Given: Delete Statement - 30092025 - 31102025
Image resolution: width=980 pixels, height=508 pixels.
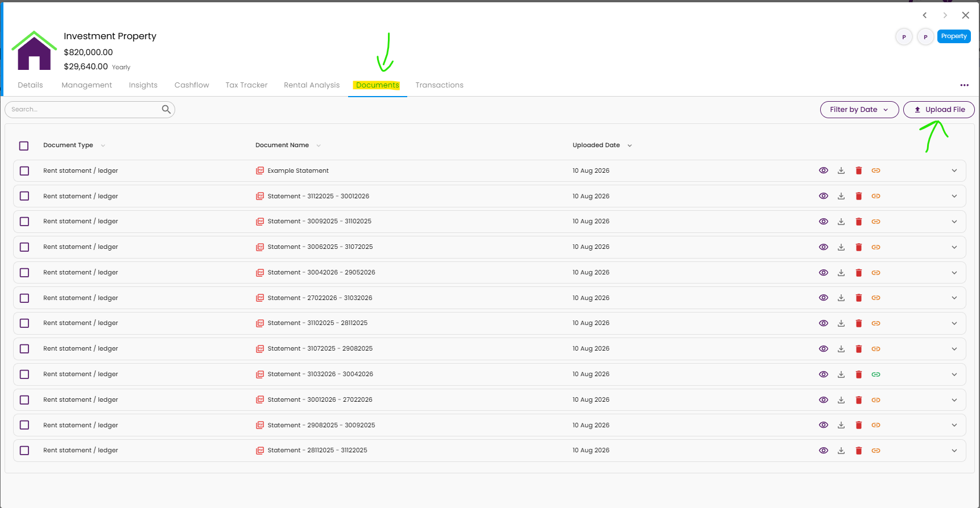Looking at the screenshot, I should click(x=859, y=222).
